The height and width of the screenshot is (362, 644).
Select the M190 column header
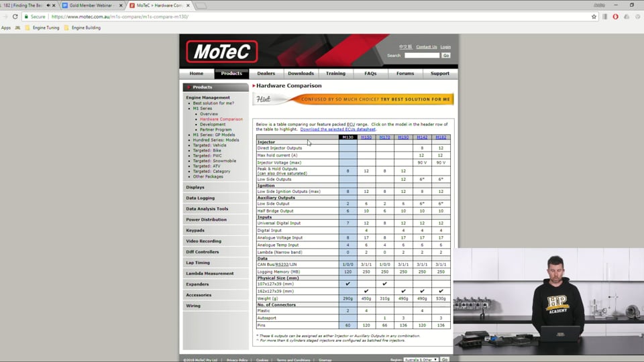(x=403, y=137)
